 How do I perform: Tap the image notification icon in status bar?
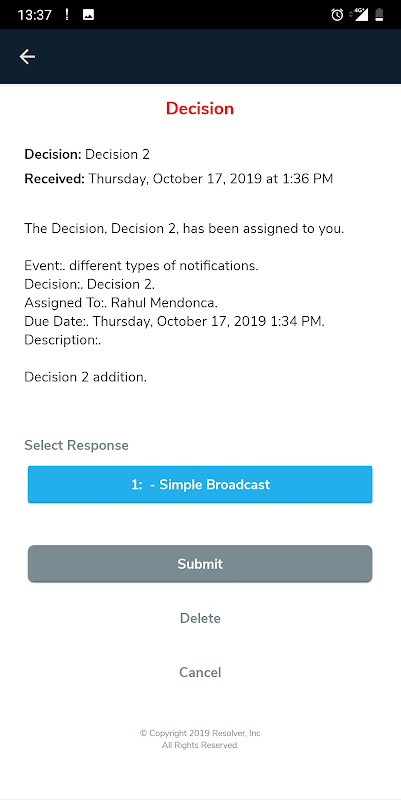(88, 15)
